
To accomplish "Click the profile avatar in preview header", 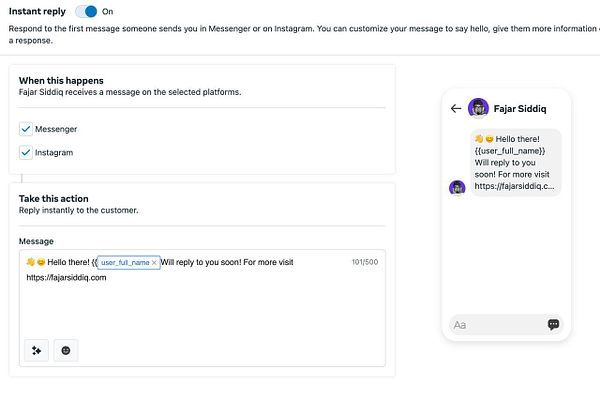I will tap(478, 108).
